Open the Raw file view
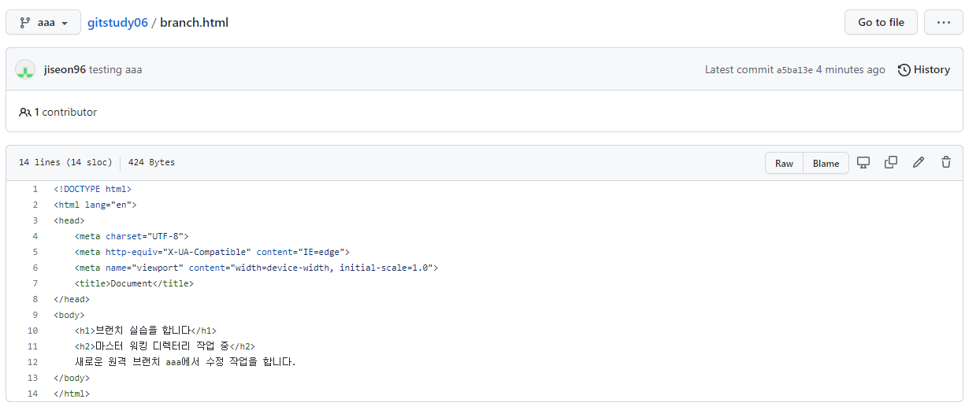Viewport: 980px width, 414px height. point(784,163)
